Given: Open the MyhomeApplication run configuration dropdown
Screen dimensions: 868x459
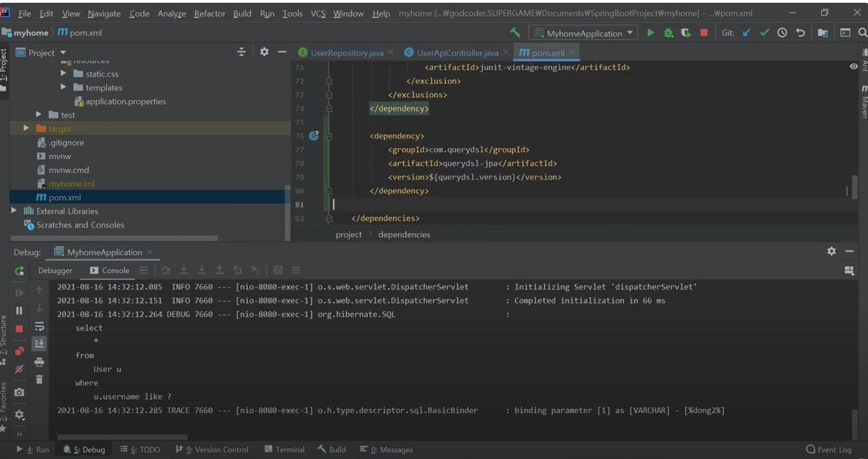Looking at the screenshot, I should tap(584, 33).
